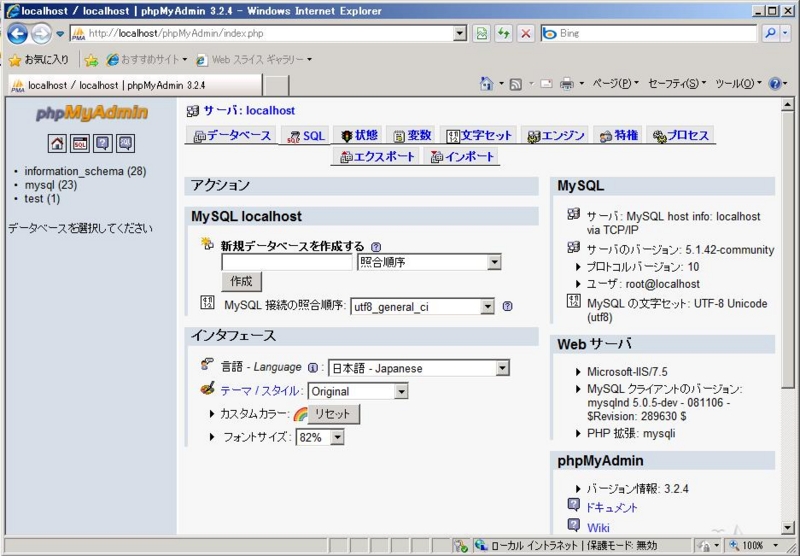Screen dimensions: 800x556
Task: Open phpMyAdmin documentation icon in sidebar
Action: (103, 143)
